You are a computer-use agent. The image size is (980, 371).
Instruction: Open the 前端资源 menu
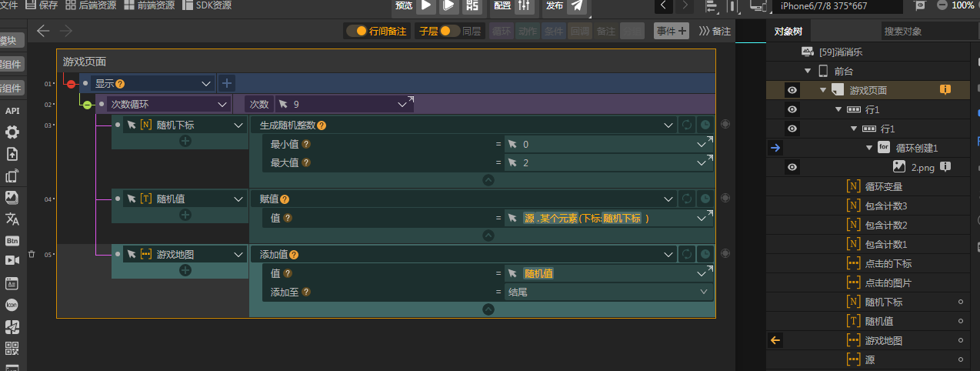click(149, 5)
